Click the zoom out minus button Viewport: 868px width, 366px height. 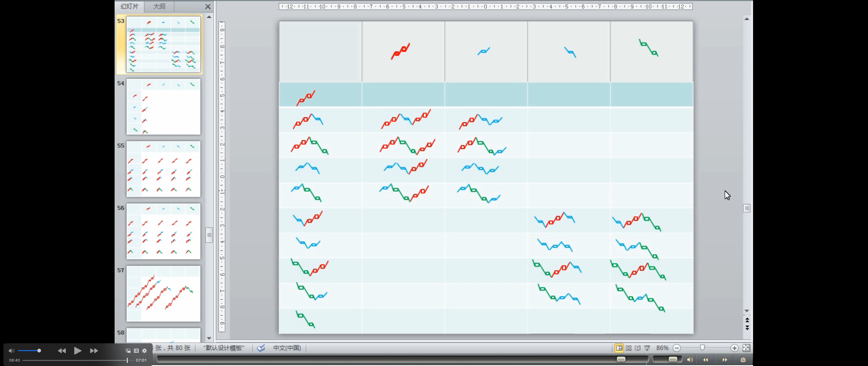pyautogui.click(x=677, y=348)
